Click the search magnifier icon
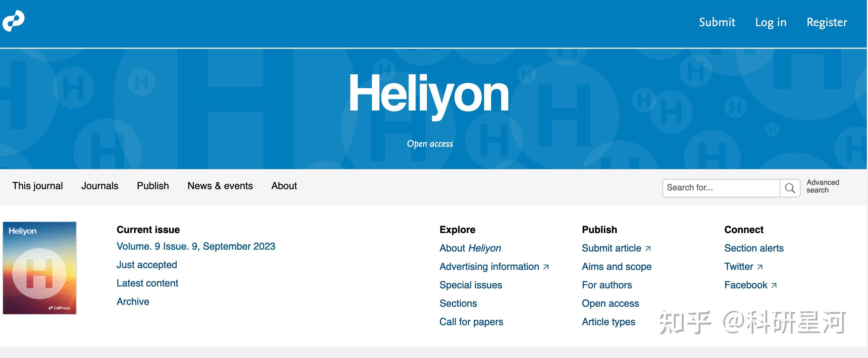Viewport: 868px width, 358px height. coord(790,188)
